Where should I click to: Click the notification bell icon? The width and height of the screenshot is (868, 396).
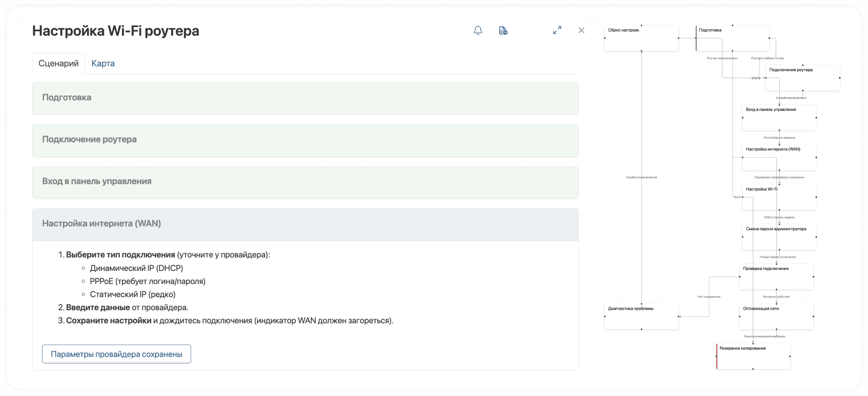pyautogui.click(x=478, y=30)
